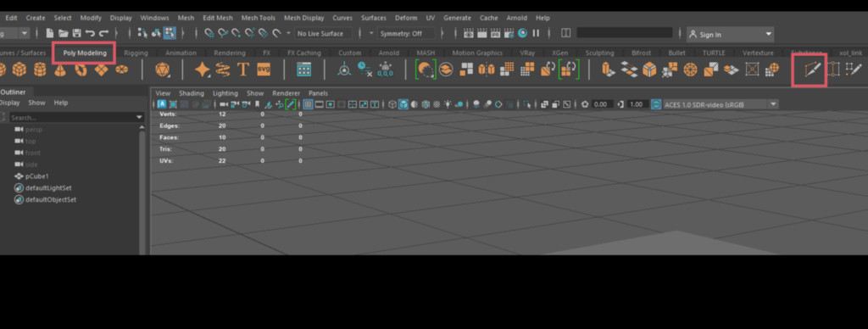Toggle isolate select in the viewport
The width and height of the screenshot is (868, 329).
[x=526, y=104]
